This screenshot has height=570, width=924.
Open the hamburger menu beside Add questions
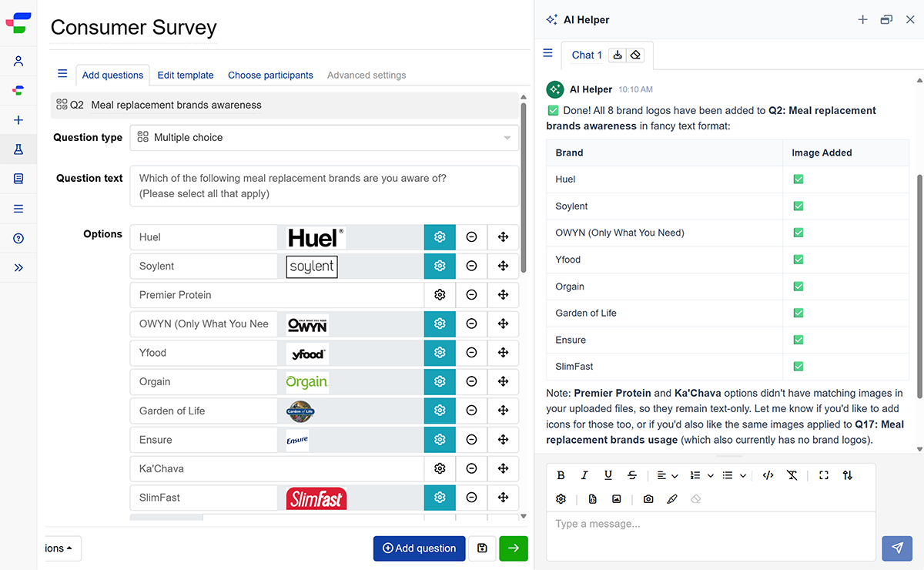(62, 74)
